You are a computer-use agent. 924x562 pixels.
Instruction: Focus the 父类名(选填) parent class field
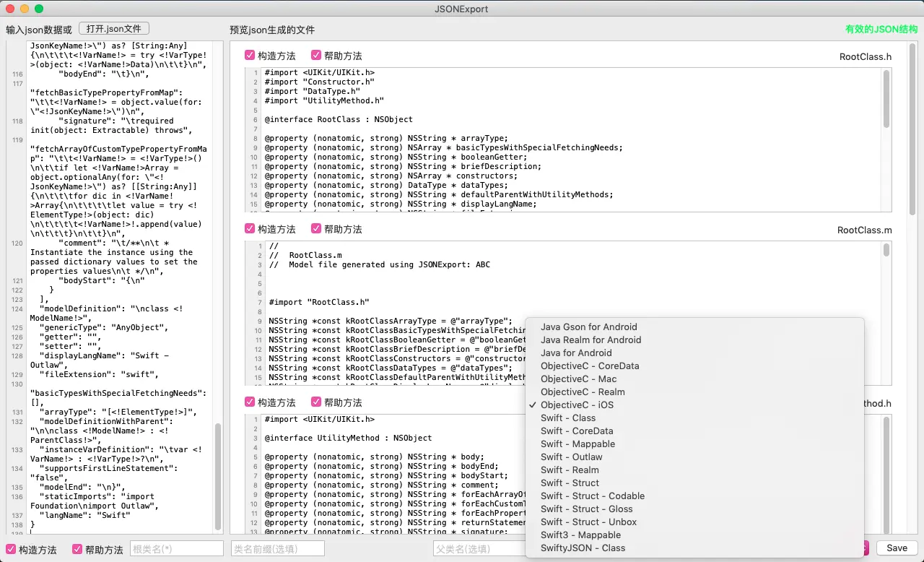pyautogui.click(x=479, y=549)
